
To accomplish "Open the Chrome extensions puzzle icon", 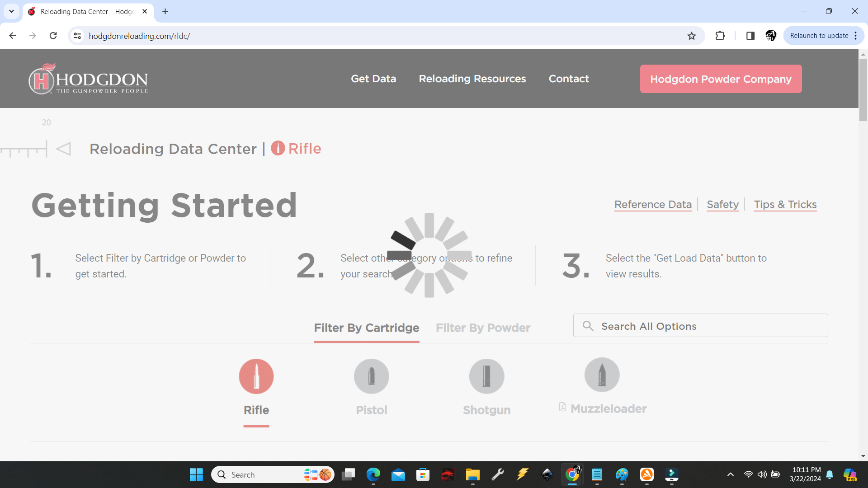I will 720,36.
